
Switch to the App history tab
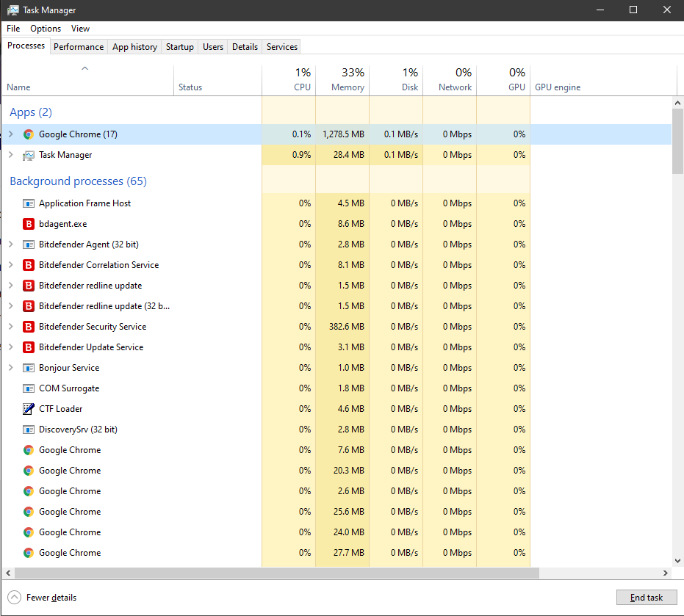click(134, 47)
